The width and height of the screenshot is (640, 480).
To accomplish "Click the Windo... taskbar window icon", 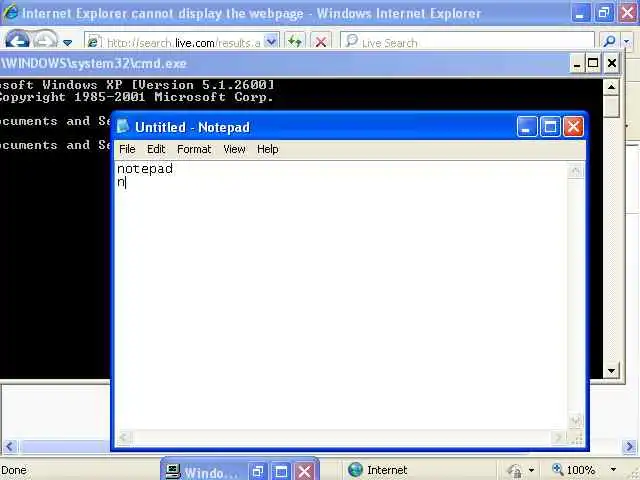I will [173, 471].
